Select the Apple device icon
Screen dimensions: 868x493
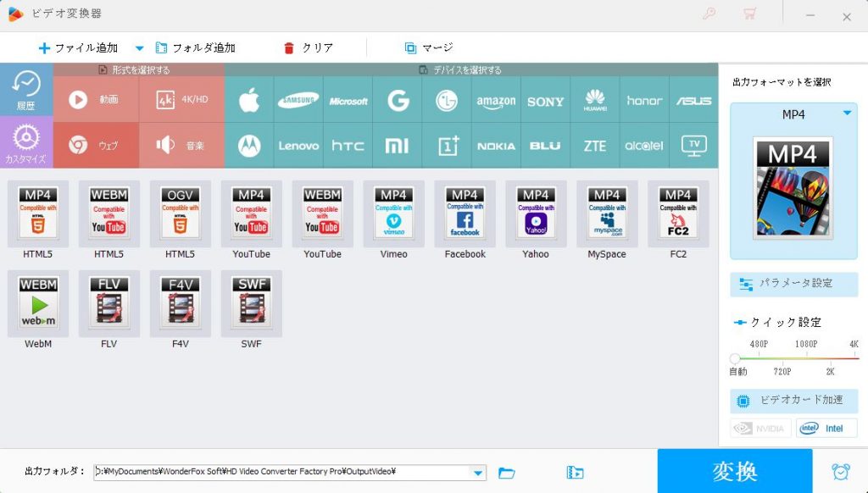(249, 101)
